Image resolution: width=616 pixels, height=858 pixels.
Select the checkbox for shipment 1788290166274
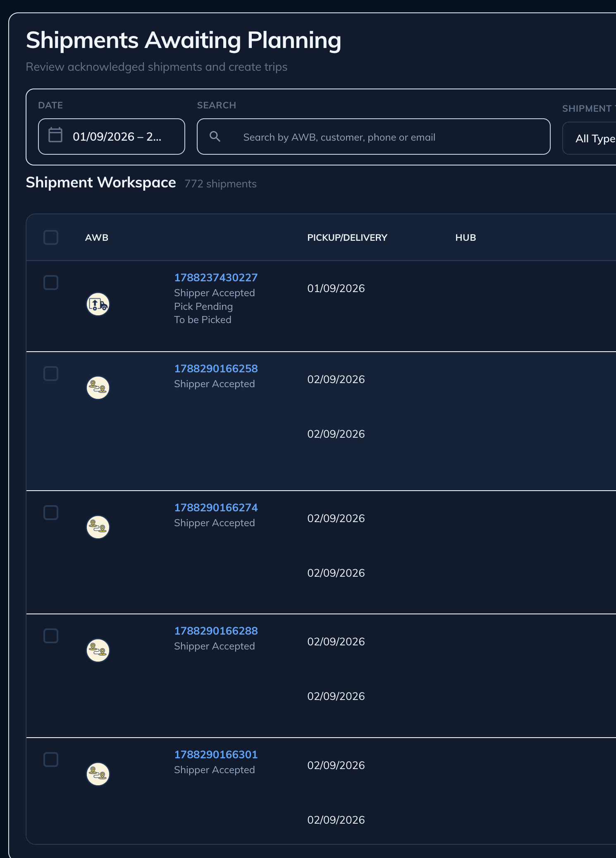(x=51, y=513)
